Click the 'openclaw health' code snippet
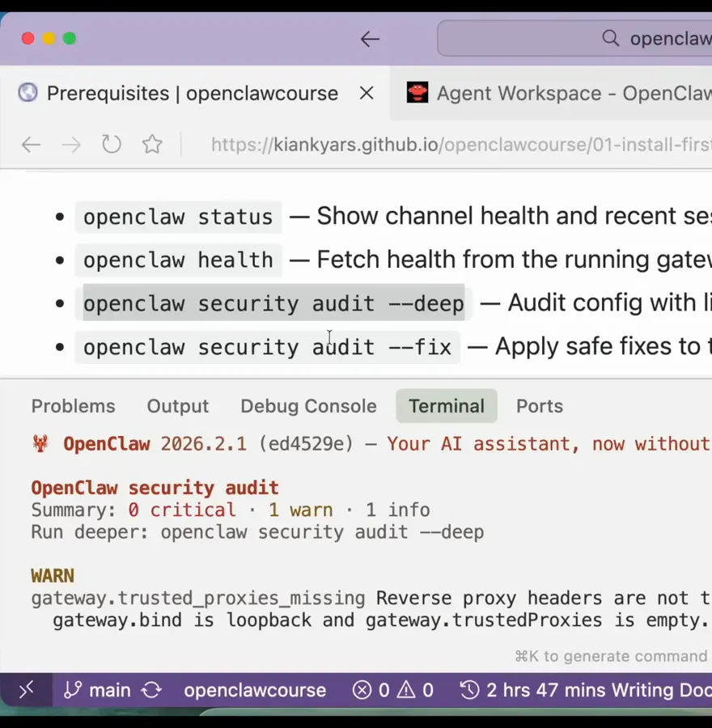Image resolution: width=712 pixels, height=728 pixels. [178, 260]
